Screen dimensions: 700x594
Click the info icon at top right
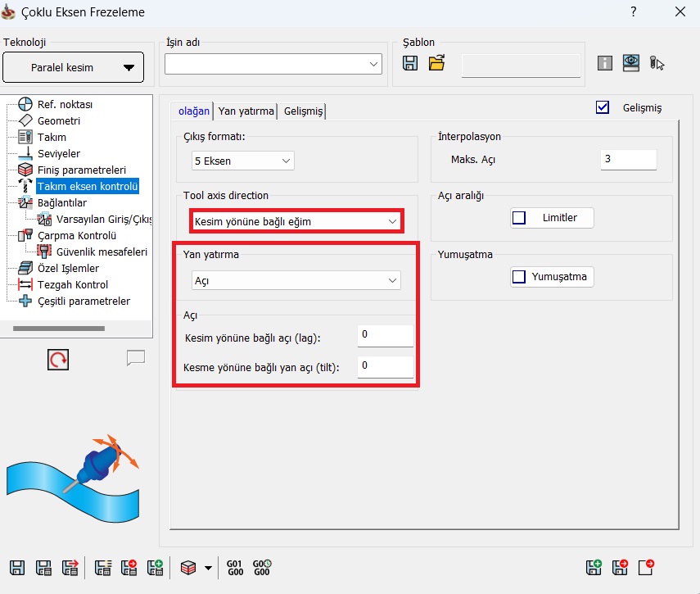click(x=605, y=63)
